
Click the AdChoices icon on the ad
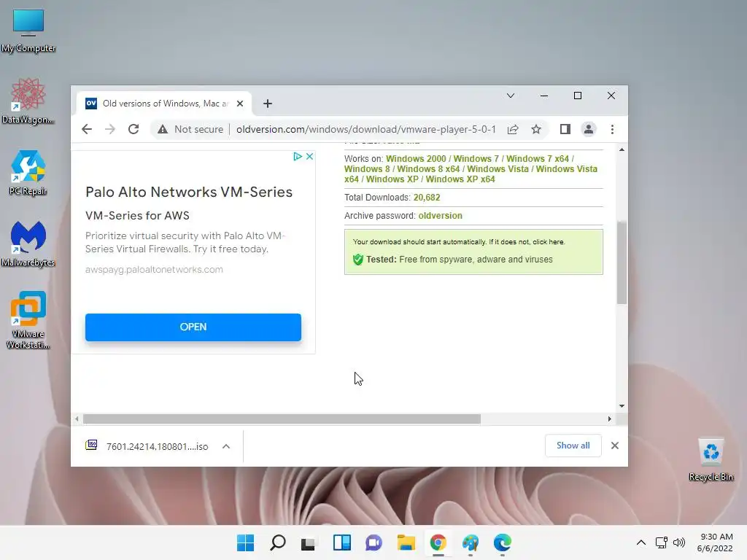tap(298, 156)
